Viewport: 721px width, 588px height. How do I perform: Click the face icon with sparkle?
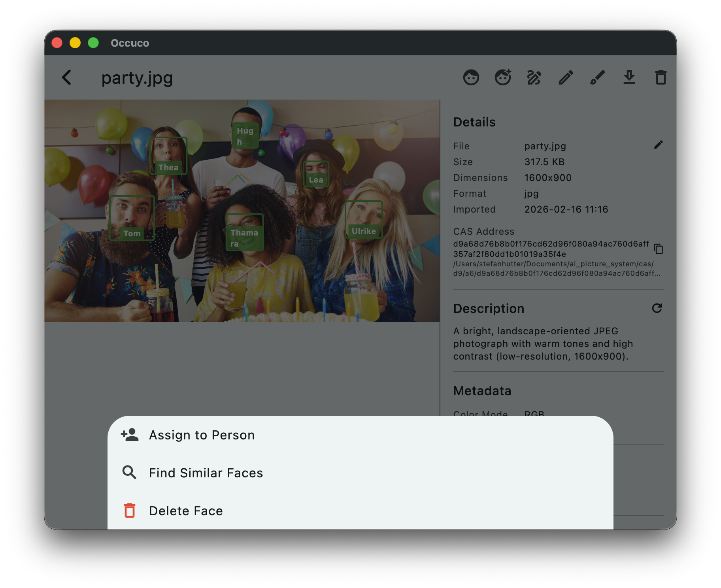[503, 77]
